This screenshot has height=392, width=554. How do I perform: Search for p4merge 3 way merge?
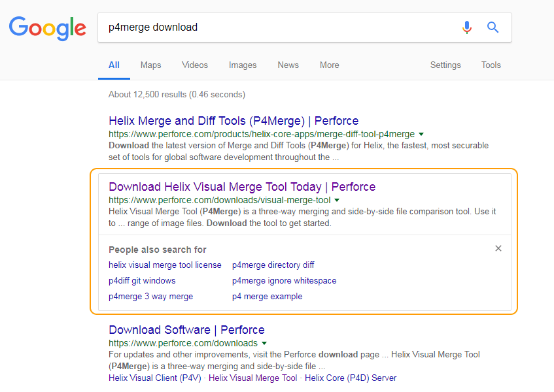[151, 297]
